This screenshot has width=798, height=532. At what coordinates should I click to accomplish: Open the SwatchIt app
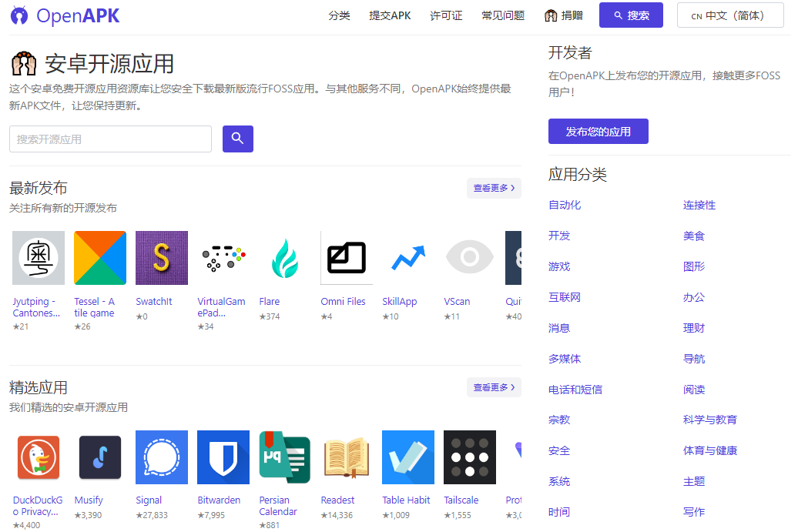(x=161, y=258)
